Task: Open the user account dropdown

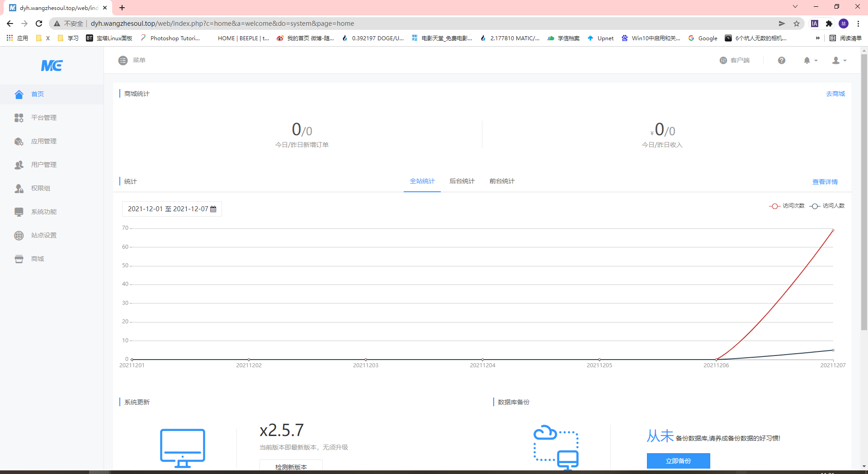Action: coord(840,60)
